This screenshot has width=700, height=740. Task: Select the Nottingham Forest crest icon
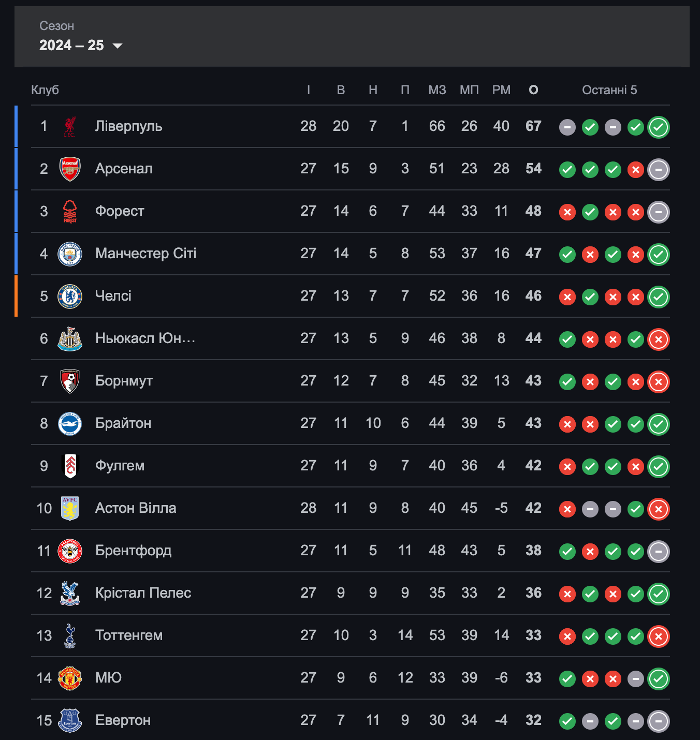[x=70, y=211]
